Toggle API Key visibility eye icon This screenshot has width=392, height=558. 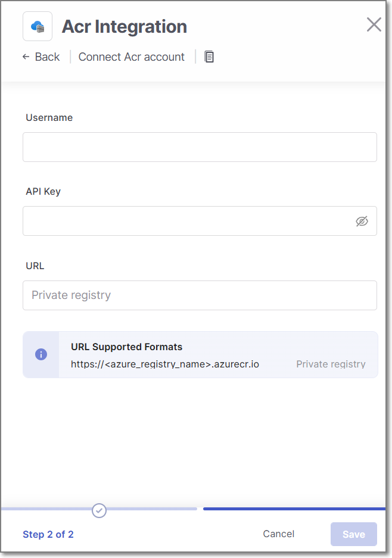(x=362, y=221)
